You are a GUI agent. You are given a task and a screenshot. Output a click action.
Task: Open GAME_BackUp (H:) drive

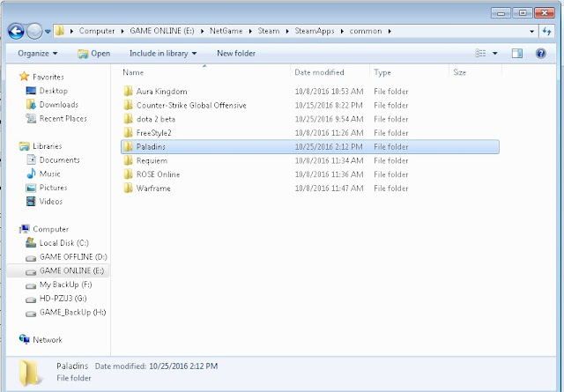[66, 312]
